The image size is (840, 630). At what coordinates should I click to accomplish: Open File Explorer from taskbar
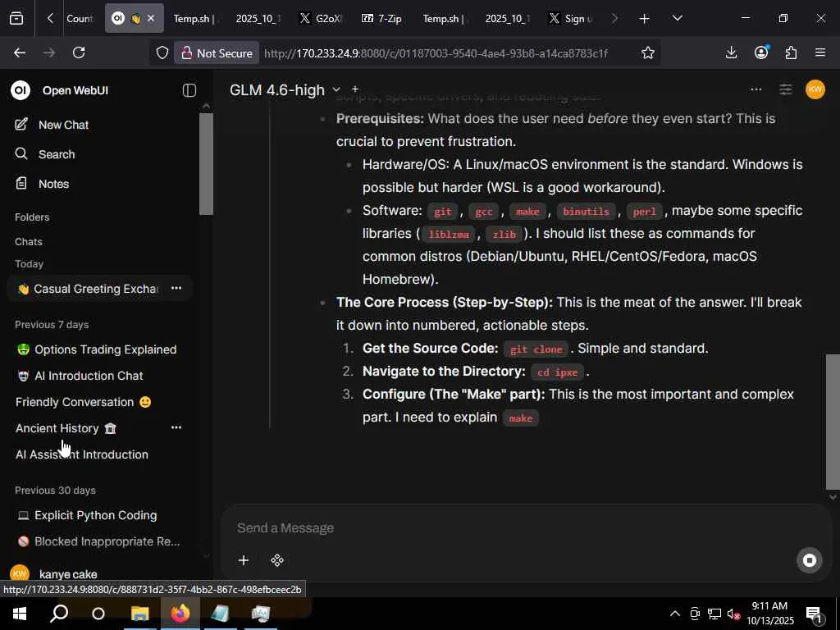tap(139, 614)
